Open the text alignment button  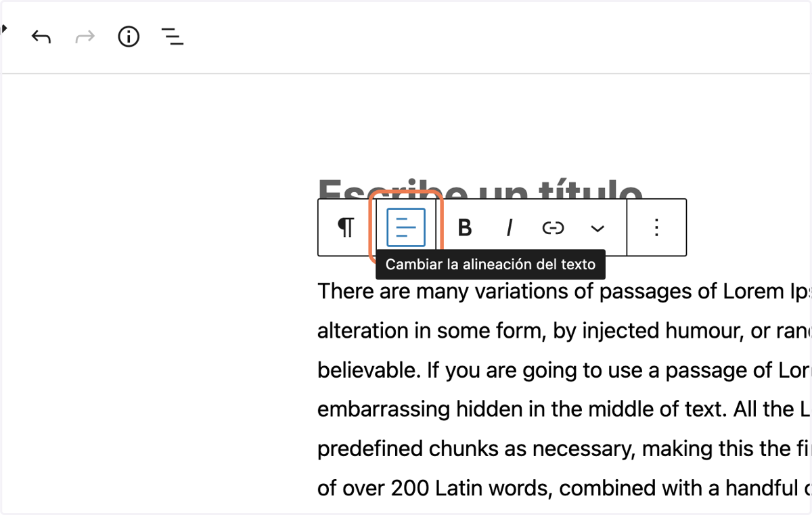tap(406, 227)
